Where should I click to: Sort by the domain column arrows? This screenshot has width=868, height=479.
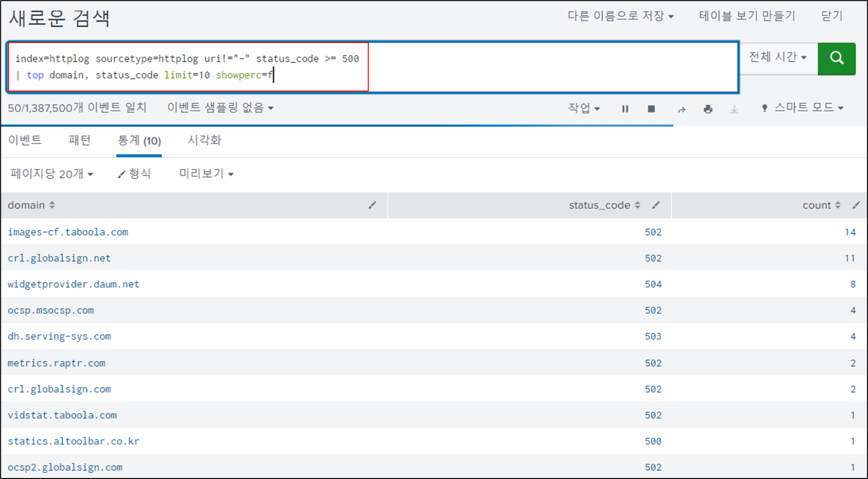[52, 205]
